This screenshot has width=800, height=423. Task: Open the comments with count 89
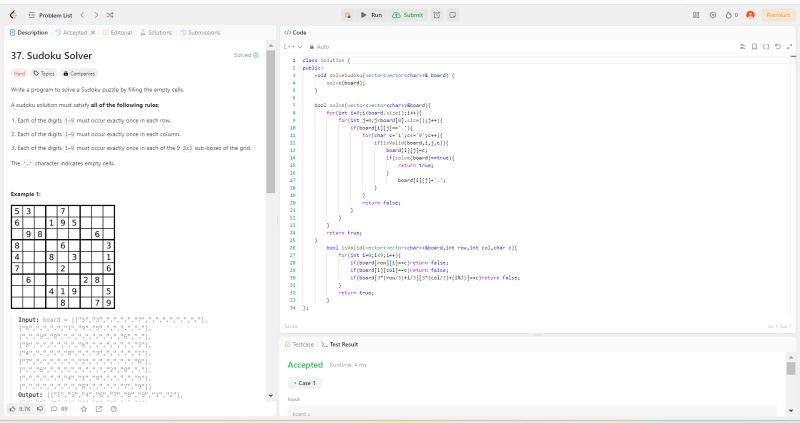point(59,409)
